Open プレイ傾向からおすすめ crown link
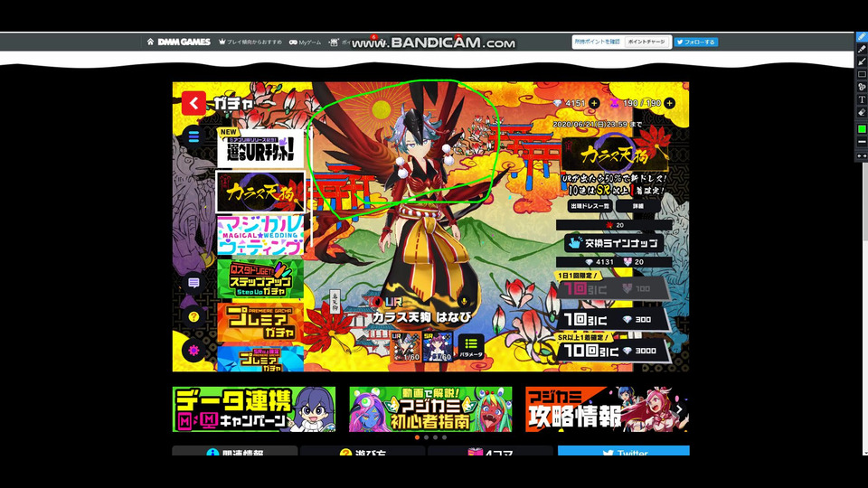Image resolution: width=868 pixels, height=488 pixels. tap(250, 42)
